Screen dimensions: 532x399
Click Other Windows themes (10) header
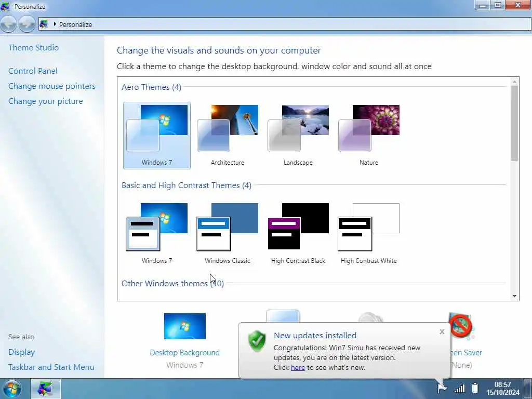(x=172, y=283)
